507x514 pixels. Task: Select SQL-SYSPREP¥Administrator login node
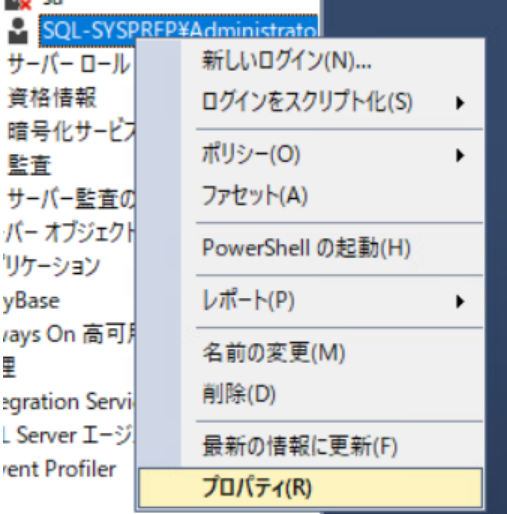pos(178,31)
